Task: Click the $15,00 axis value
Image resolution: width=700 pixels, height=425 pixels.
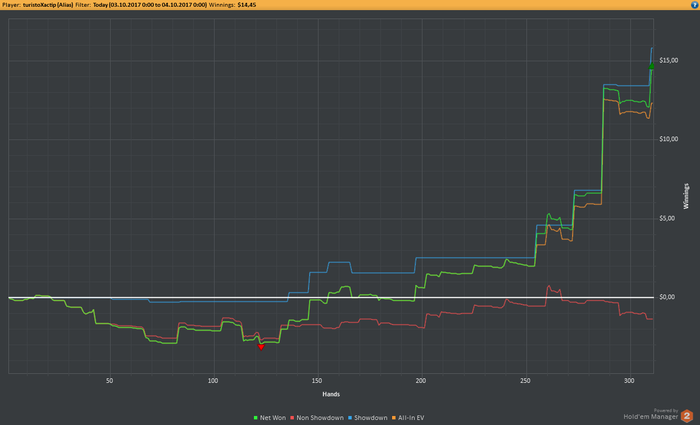Action: [x=668, y=60]
